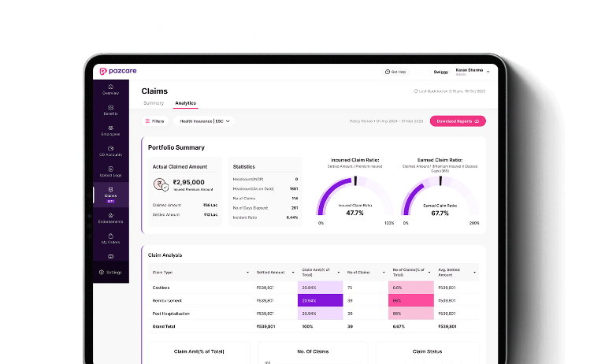Click Download Reports button

tap(458, 121)
